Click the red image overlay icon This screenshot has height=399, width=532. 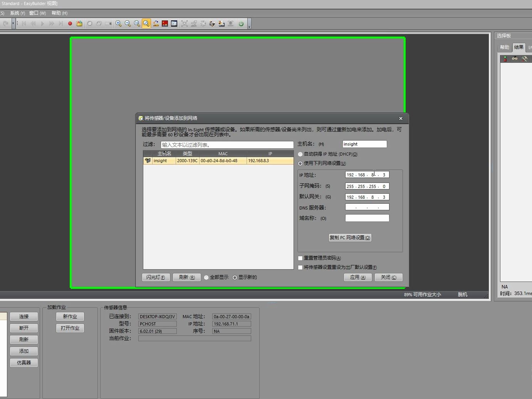click(165, 23)
